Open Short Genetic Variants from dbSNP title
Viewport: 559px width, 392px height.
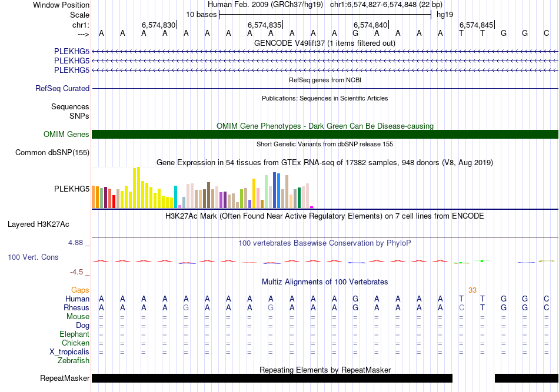[x=325, y=144]
